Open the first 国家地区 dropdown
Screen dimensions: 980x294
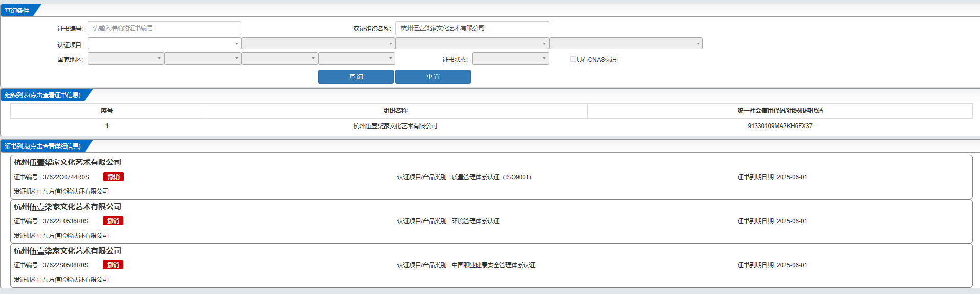click(x=125, y=58)
